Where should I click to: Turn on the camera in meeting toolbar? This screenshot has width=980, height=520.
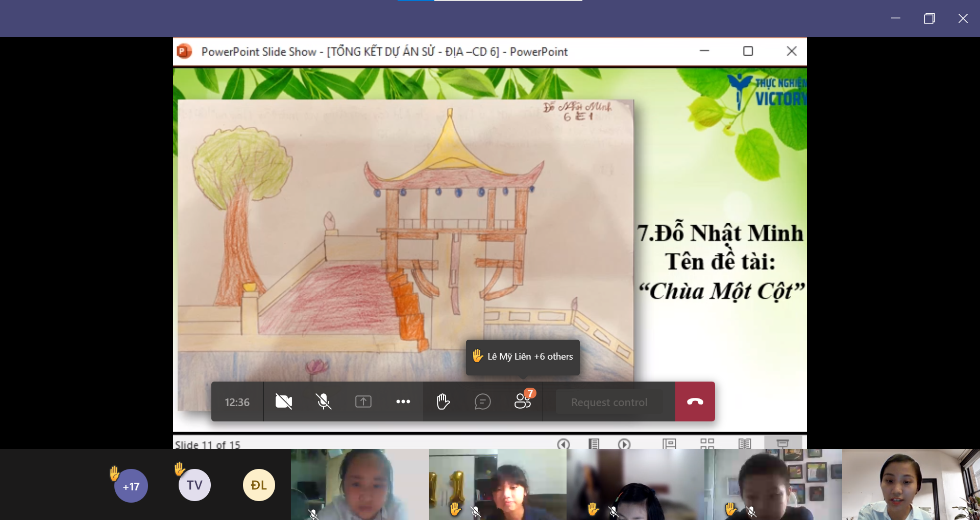click(284, 402)
